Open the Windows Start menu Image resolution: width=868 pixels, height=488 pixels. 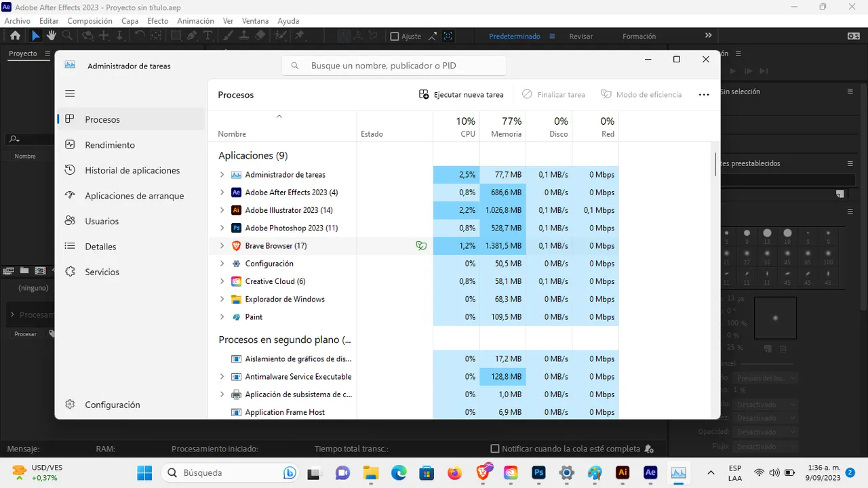(x=144, y=472)
